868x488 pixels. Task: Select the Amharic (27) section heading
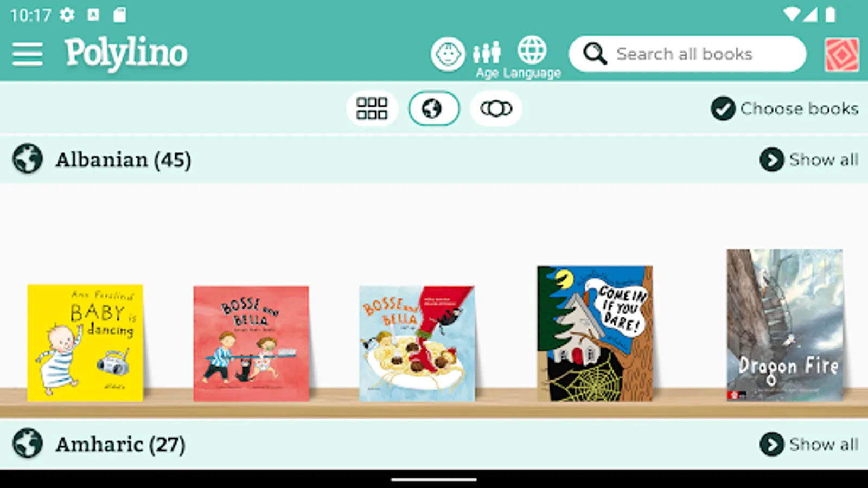(x=120, y=445)
